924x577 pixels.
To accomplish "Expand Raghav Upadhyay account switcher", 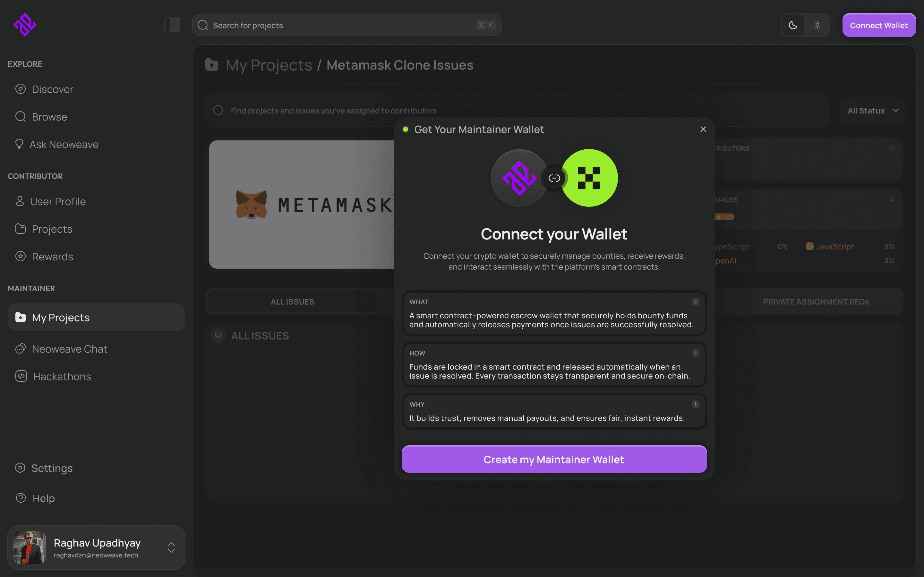I will pyautogui.click(x=171, y=547).
